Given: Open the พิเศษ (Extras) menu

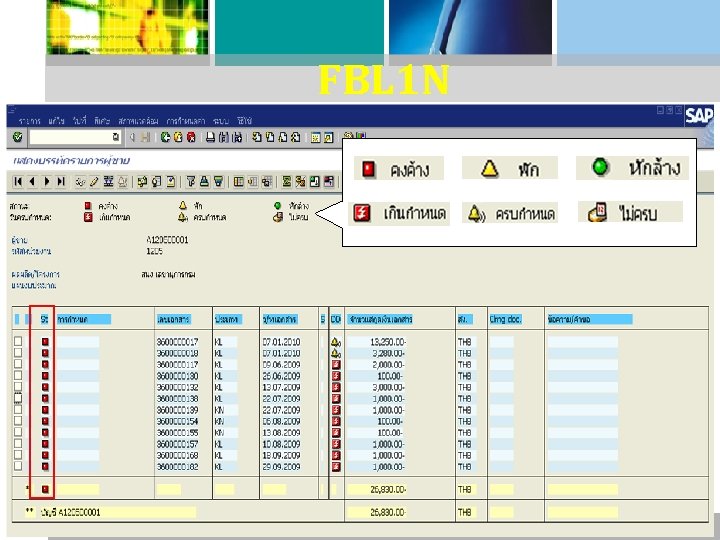Looking at the screenshot, I should 102,121.
